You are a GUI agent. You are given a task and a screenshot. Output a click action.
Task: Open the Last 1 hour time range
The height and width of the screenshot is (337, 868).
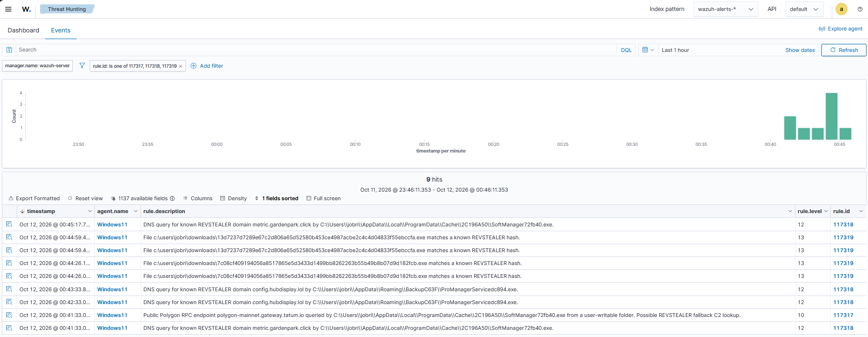(675, 50)
